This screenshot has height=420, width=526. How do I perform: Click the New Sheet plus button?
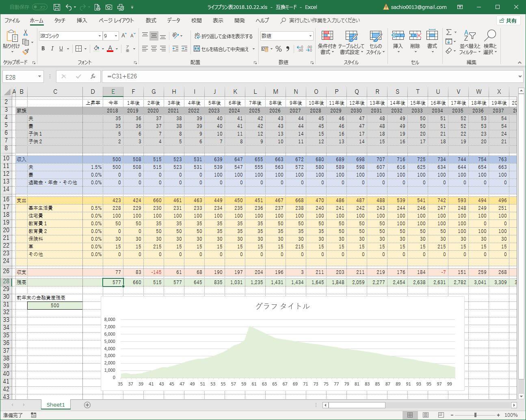click(87, 405)
